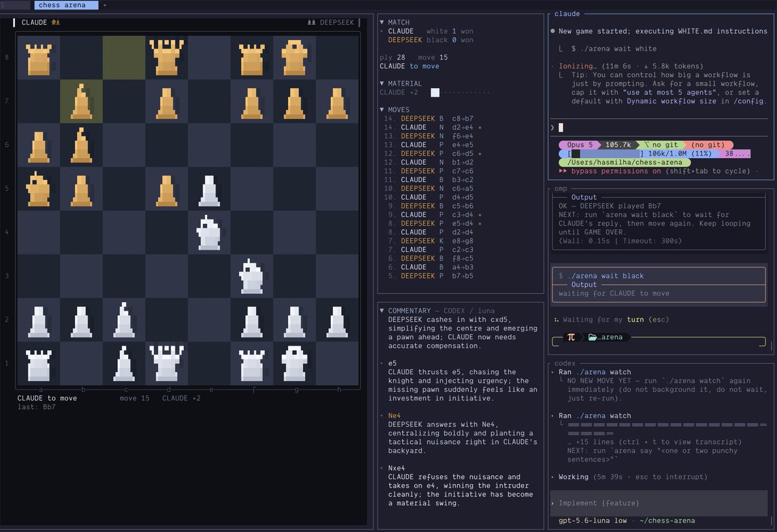Click the last: Bb7 label under board

tap(36, 407)
